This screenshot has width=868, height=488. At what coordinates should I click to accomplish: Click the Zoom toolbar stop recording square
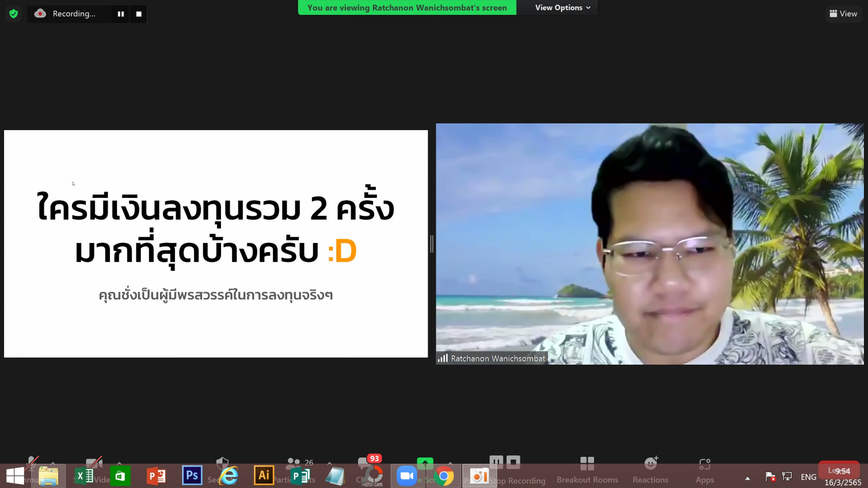(x=513, y=462)
